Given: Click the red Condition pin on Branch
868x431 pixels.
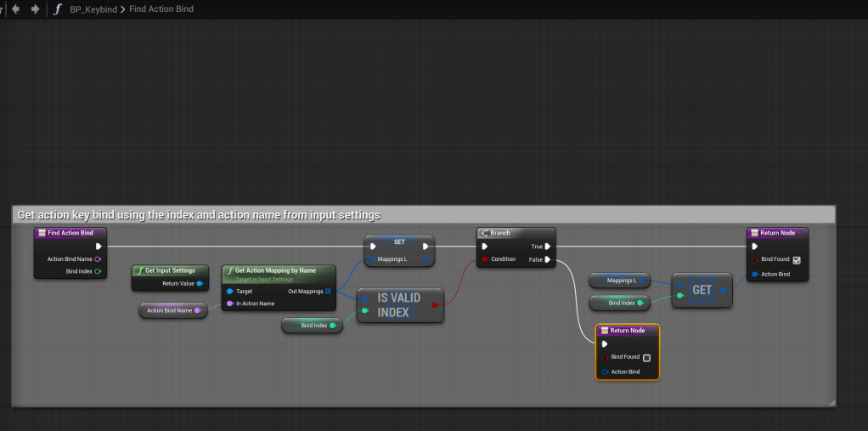Looking at the screenshot, I should coord(485,259).
